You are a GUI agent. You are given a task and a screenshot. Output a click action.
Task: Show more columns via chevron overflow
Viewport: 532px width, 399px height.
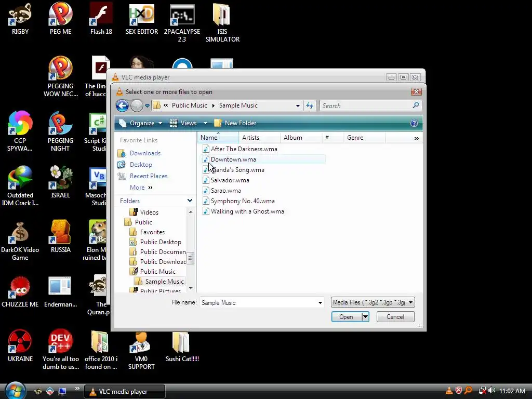pyautogui.click(x=416, y=138)
